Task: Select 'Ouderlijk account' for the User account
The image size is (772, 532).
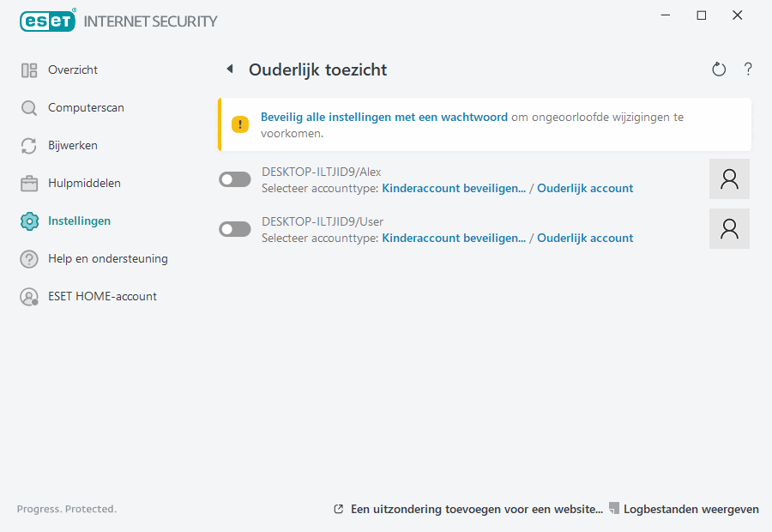Action: [585, 238]
